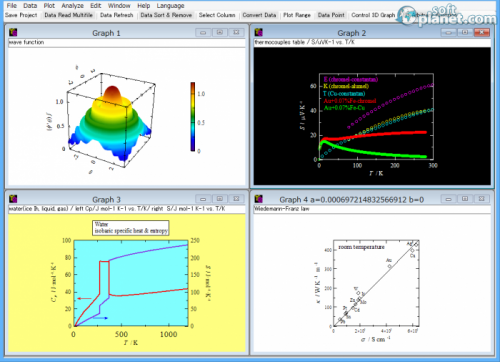The width and height of the screenshot is (500, 362).
Task: Click Control 3D Graph toolbar button
Action: coord(373,15)
